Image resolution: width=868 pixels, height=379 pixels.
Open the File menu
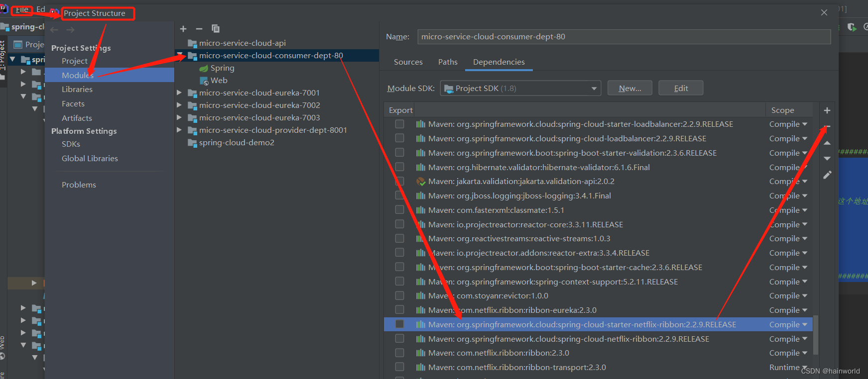point(22,9)
